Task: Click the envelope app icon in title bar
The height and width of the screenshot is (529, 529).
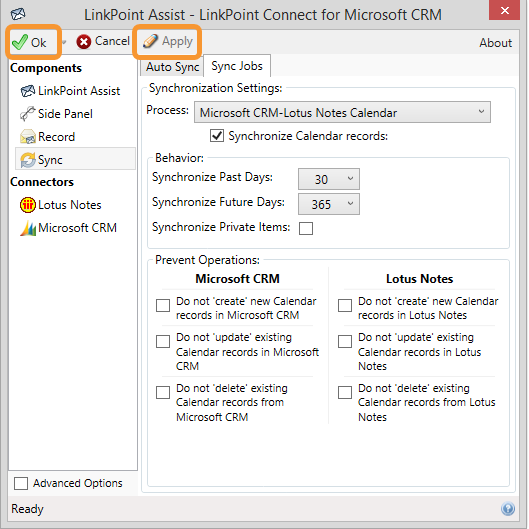Action: 18,14
